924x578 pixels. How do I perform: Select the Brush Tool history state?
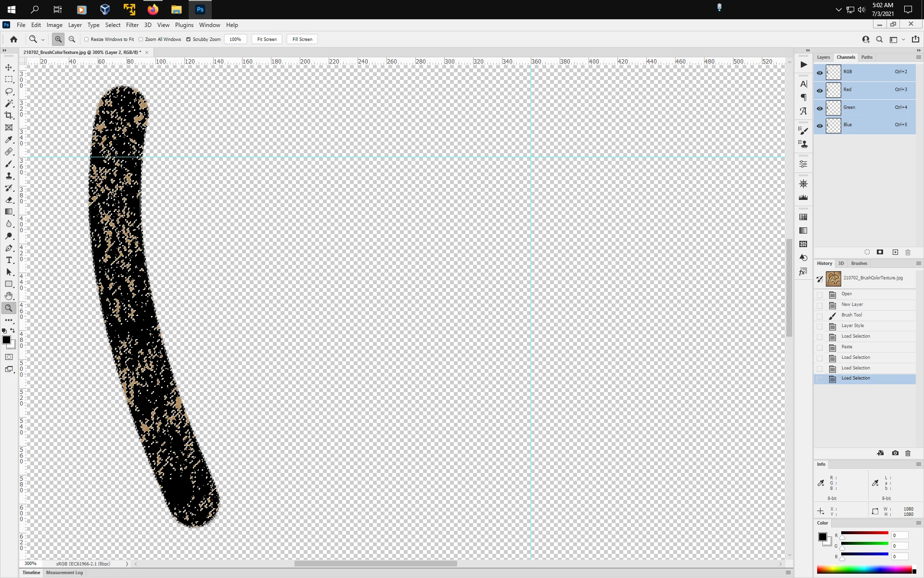pyautogui.click(x=851, y=315)
